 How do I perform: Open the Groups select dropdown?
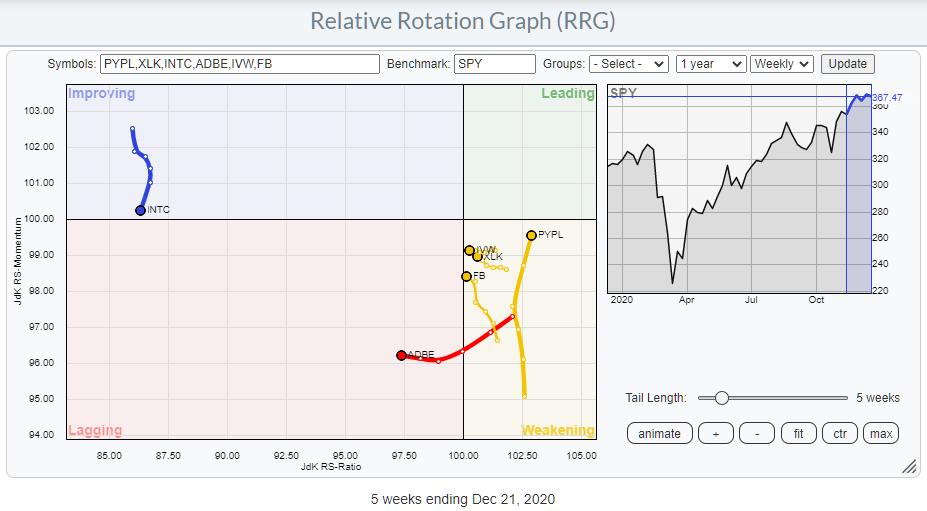click(628, 64)
